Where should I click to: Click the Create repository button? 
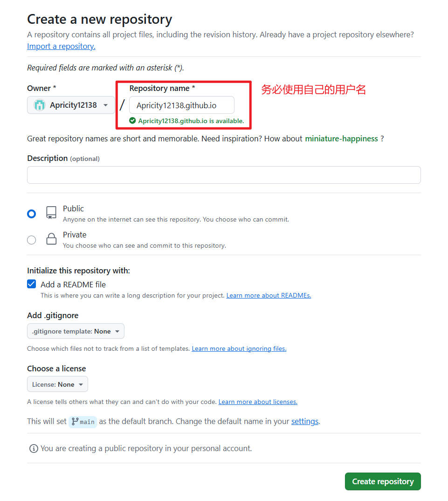click(x=382, y=481)
